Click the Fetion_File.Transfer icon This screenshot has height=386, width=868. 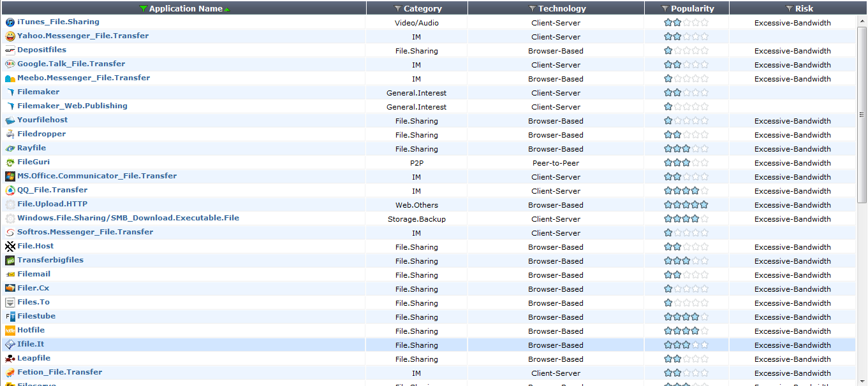[10, 373]
